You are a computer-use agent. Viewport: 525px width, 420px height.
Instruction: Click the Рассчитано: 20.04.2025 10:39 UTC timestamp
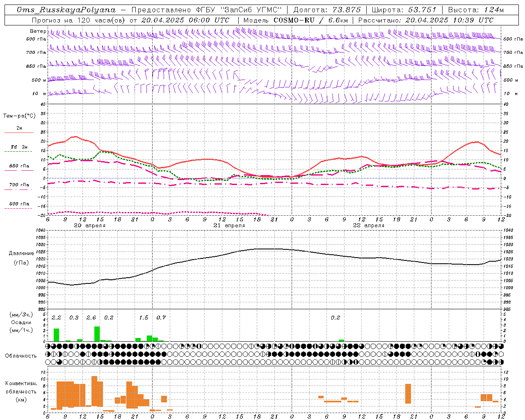(426, 20)
